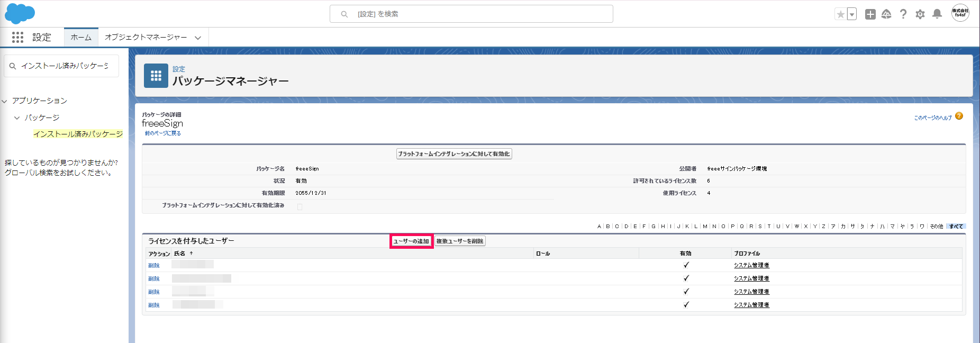
Task: Filter users by kana ア
Action: tap(833, 227)
